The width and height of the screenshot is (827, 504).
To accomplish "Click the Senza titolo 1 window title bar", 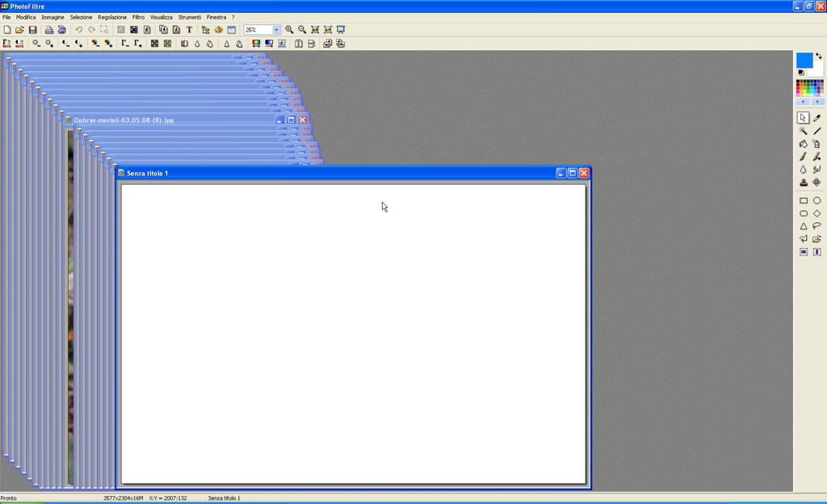I will pyautogui.click(x=354, y=173).
